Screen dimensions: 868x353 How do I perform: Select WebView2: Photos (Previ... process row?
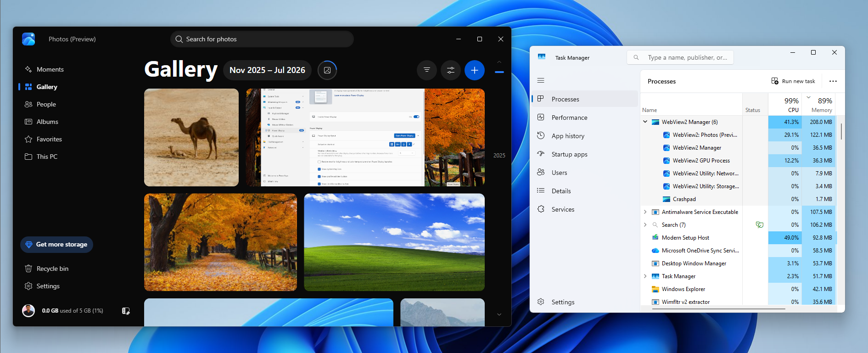(x=738, y=135)
